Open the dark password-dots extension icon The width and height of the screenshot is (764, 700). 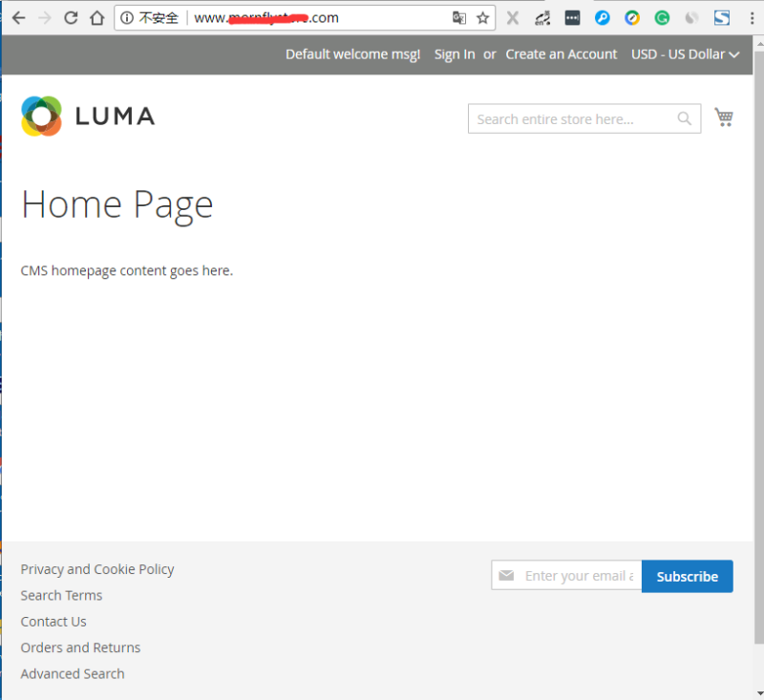pos(572,18)
